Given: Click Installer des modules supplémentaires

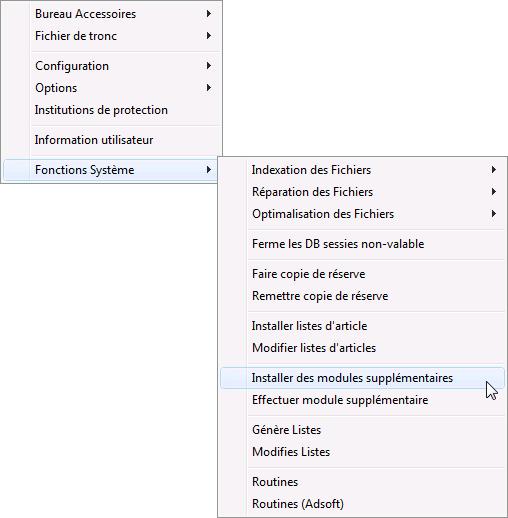Looking at the screenshot, I should coord(362,378).
